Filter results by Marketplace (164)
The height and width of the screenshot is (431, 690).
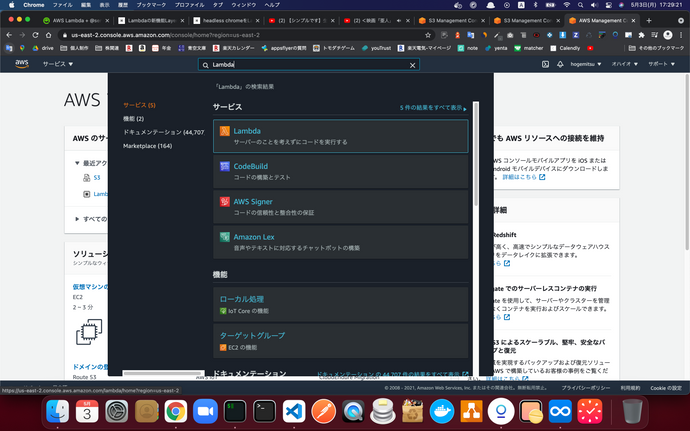pyautogui.click(x=147, y=146)
